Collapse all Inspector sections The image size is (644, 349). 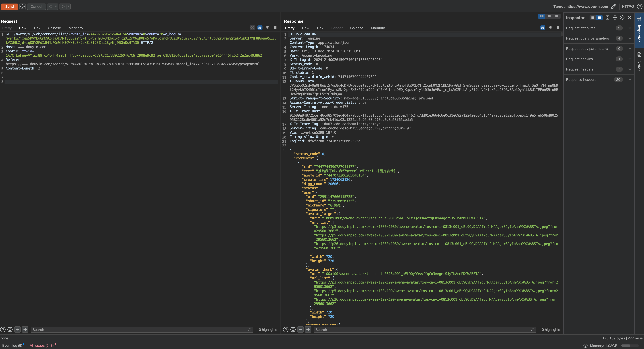pyautogui.click(x=615, y=18)
